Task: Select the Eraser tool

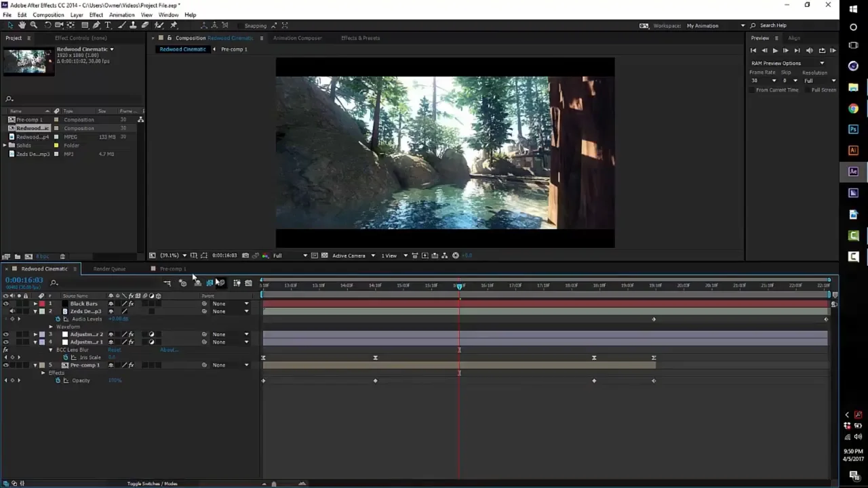Action: tap(145, 25)
